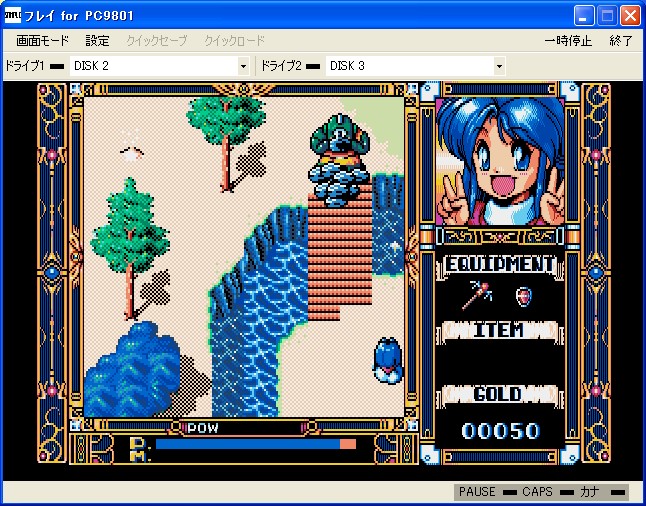646x506 pixels.
Task: Click the greyed-out クイックセーブ item
Action: tap(157, 41)
